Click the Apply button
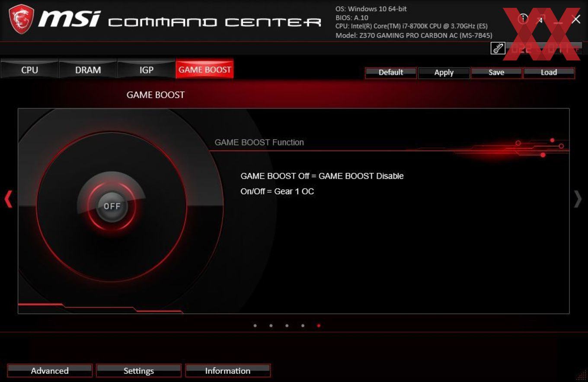Viewport: 588px width, 382px height. pos(444,73)
